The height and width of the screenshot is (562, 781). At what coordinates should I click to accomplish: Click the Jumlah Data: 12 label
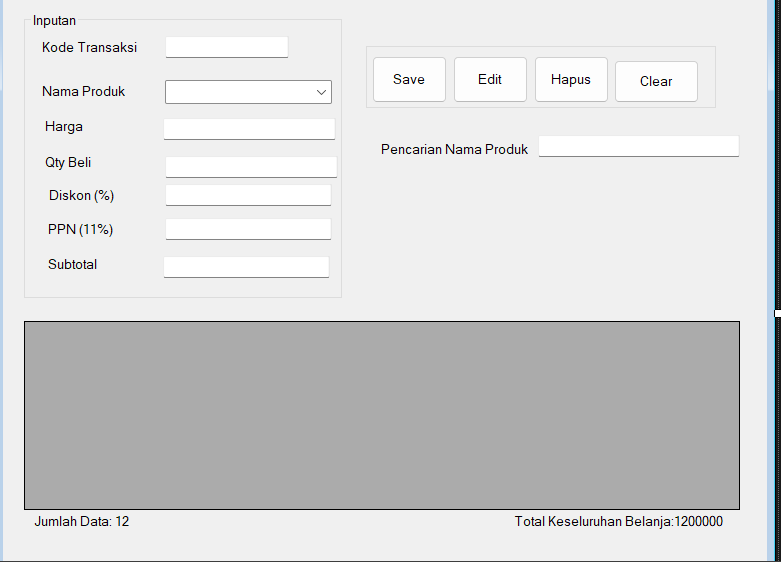click(82, 521)
